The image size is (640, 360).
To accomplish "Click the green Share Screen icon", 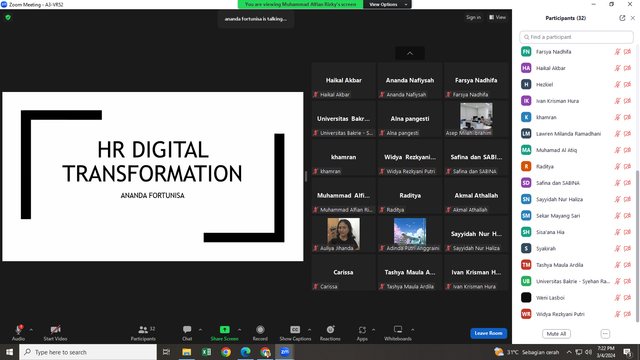I will point(224,329).
